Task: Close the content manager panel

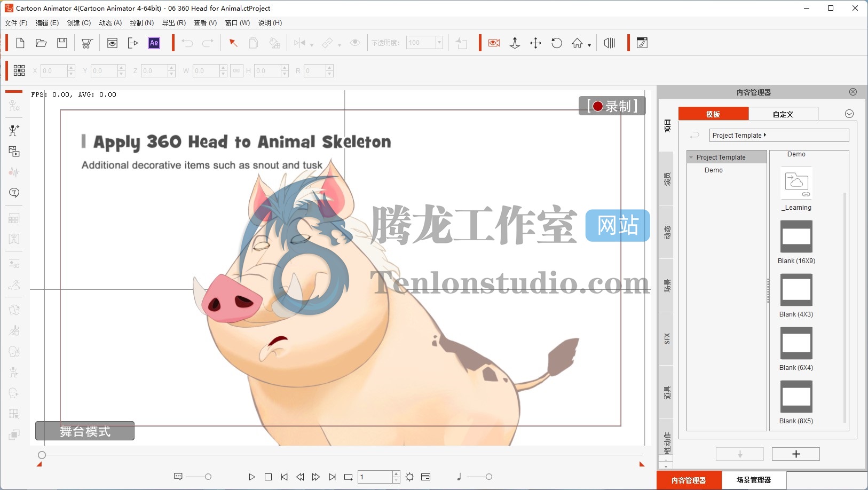Action: [x=853, y=92]
